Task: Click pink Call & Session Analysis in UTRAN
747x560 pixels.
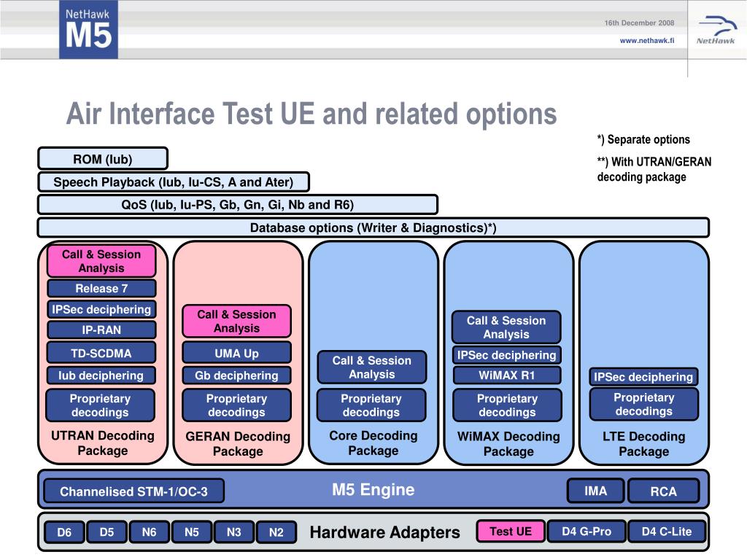Action: click(101, 261)
